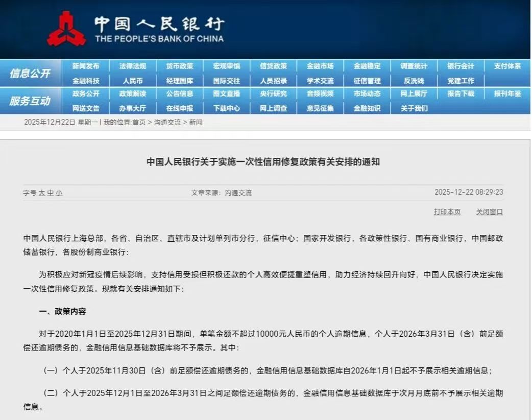Open the 反洗钱 menu entry
Viewport: 532px width, 420px height.
coord(414,81)
